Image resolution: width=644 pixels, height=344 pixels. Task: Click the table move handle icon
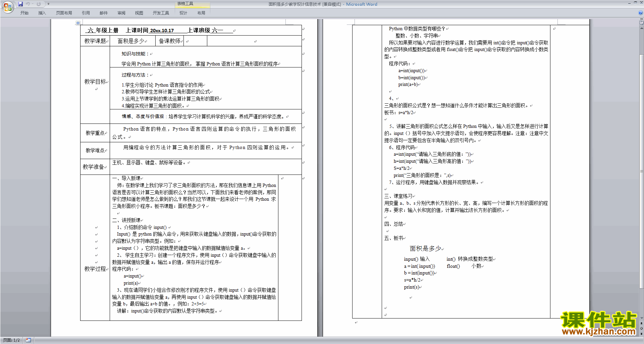[x=78, y=23]
